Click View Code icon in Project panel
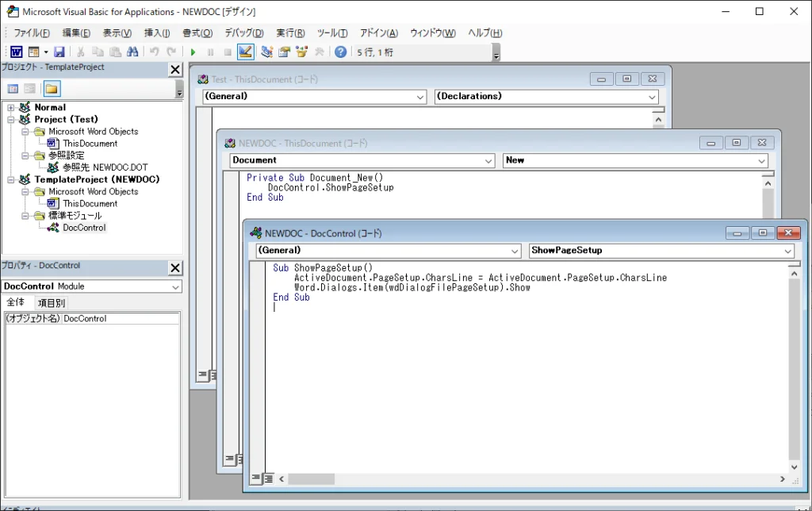 pos(13,89)
